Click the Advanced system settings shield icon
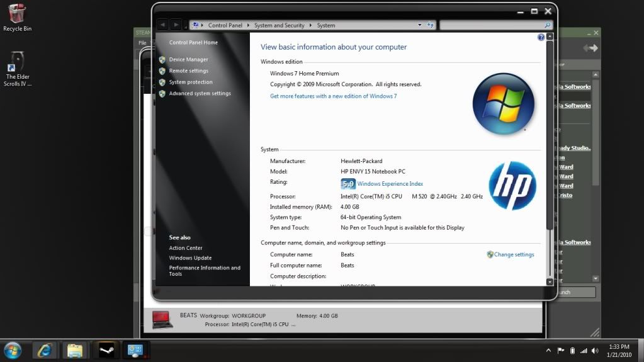The width and height of the screenshot is (644, 362). [x=162, y=94]
